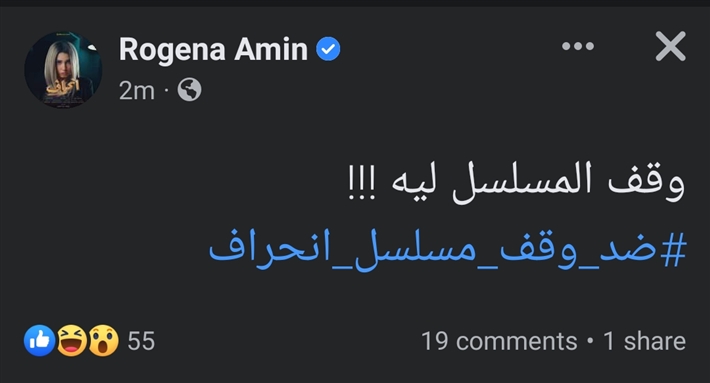Click the 2m post timestamp

(137, 91)
